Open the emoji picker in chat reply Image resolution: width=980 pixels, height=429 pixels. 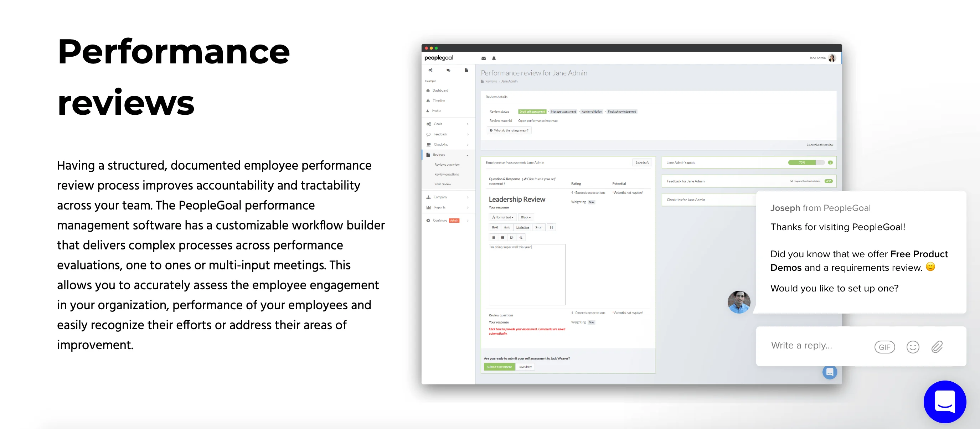(913, 347)
